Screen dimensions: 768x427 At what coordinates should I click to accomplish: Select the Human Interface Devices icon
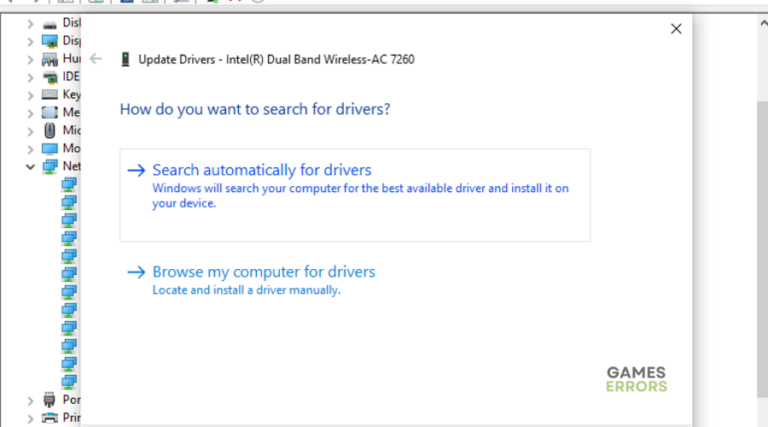(50, 59)
